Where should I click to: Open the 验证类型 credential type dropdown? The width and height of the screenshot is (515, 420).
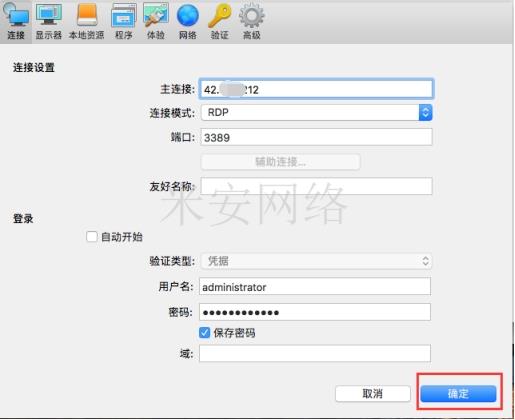coord(316,261)
